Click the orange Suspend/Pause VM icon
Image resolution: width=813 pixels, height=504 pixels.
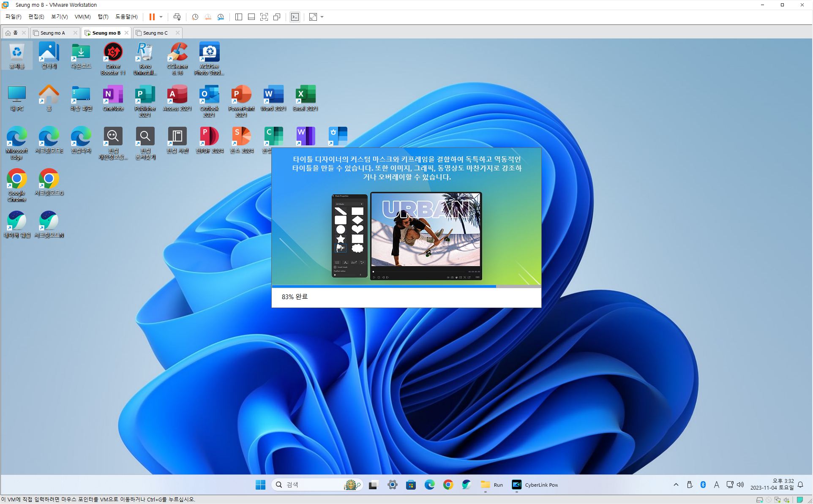click(x=152, y=17)
